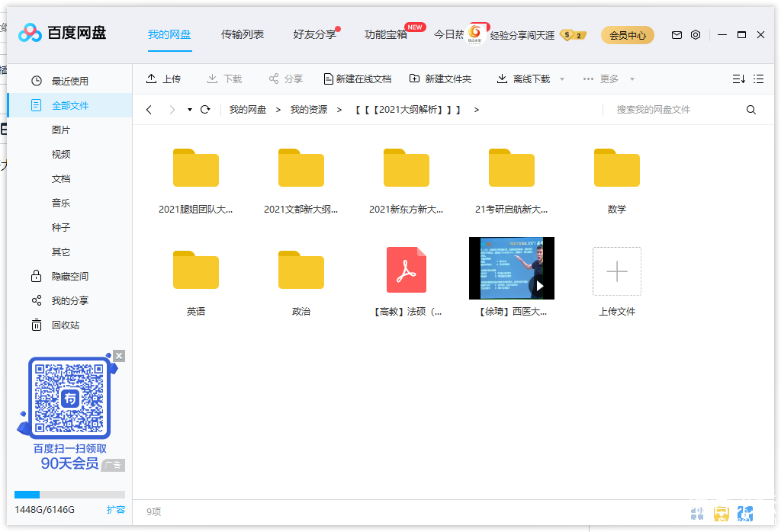This screenshot has height=532, width=781.
Task: Open the sort order icon
Action: pos(738,79)
